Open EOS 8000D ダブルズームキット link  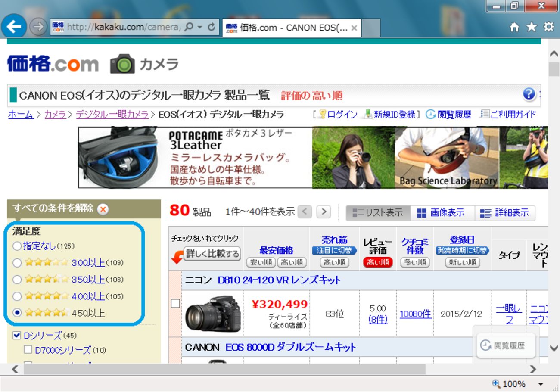[291, 347]
